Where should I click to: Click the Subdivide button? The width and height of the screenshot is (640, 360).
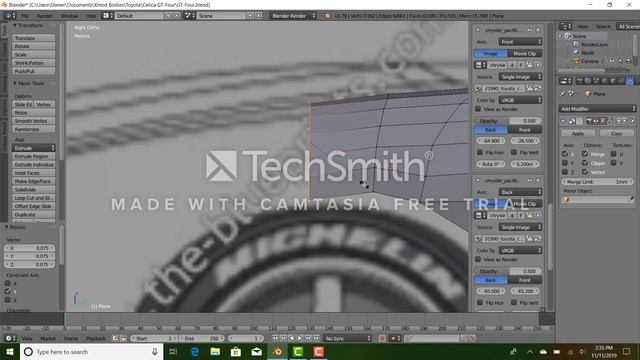coord(34,189)
